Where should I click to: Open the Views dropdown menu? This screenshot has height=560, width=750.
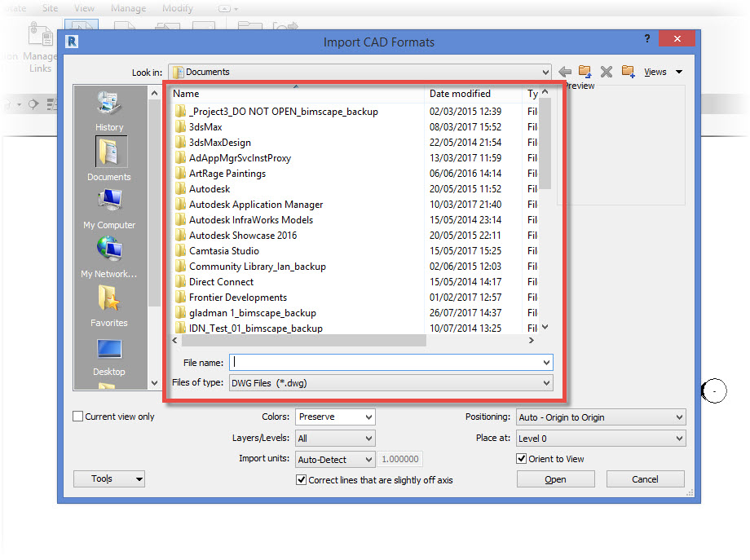[x=663, y=72]
